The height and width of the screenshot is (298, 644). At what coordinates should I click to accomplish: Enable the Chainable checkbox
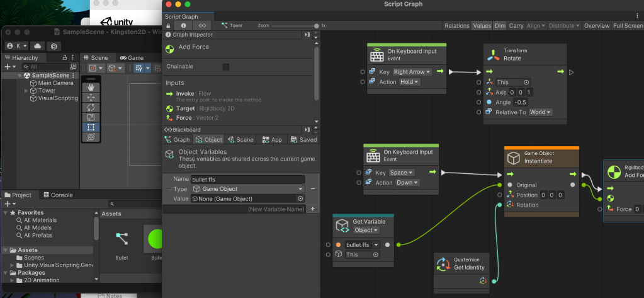tap(225, 67)
